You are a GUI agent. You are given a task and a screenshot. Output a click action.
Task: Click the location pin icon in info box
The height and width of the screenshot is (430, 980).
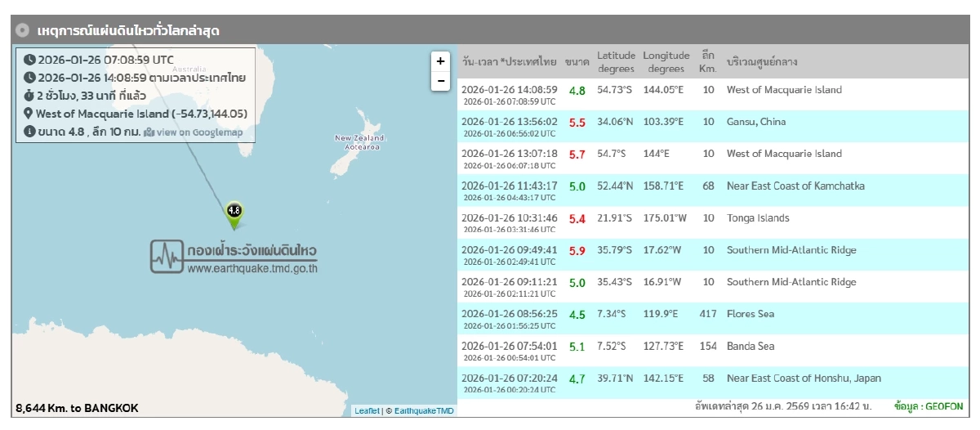(29, 114)
